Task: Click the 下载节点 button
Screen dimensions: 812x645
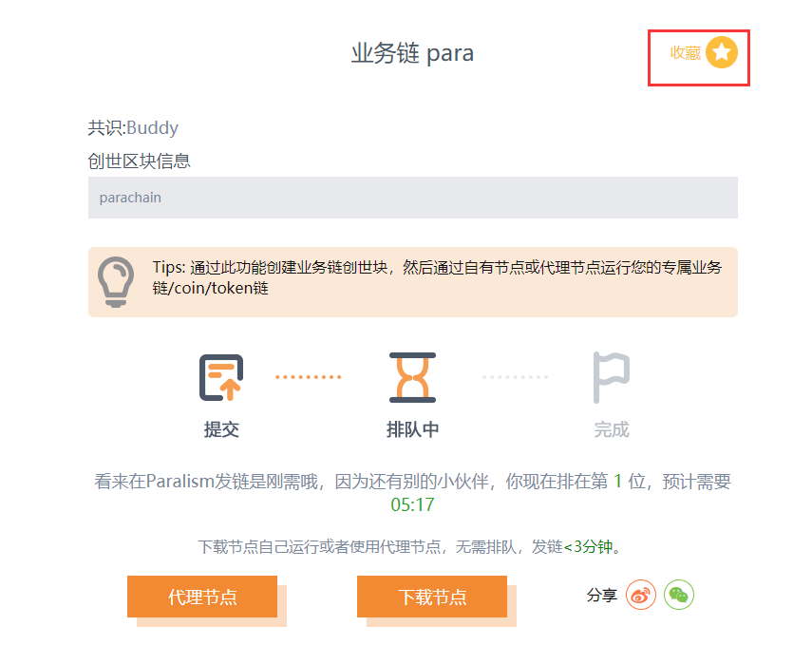Action: coord(432,597)
